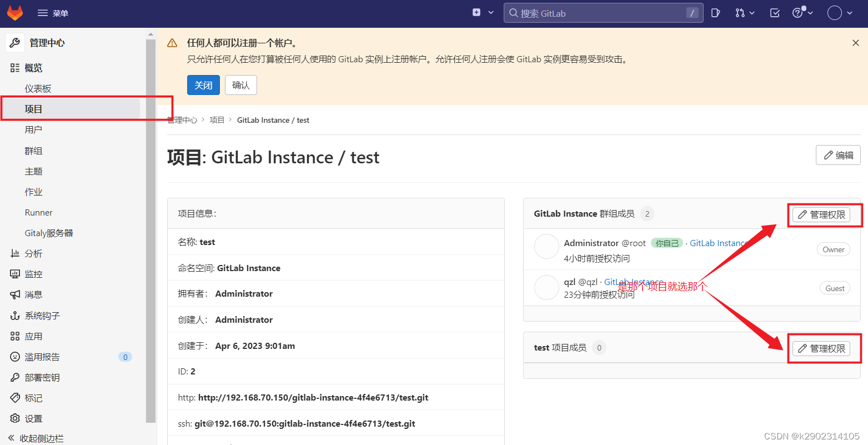The height and width of the screenshot is (445, 868).
Task: Click the 编辑 project button
Action: pyautogui.click(x=838, y=155)
